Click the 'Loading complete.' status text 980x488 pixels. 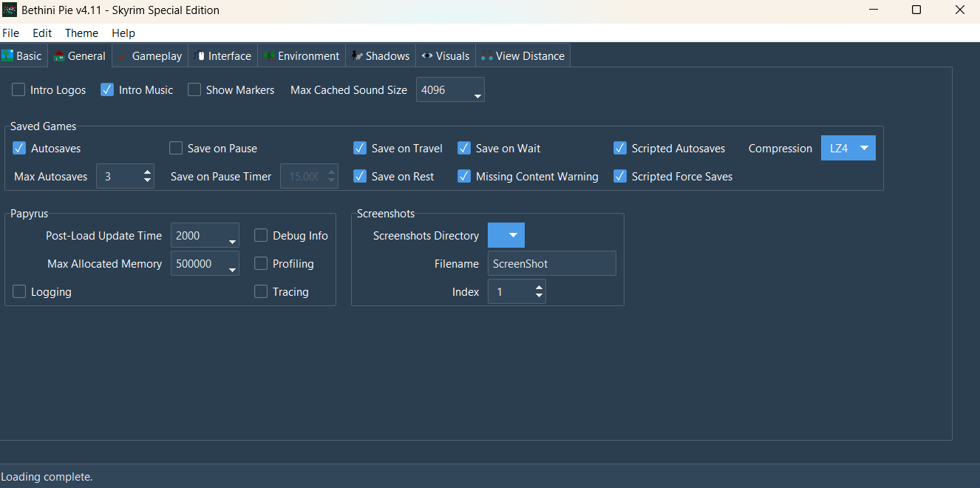point(47,477)
